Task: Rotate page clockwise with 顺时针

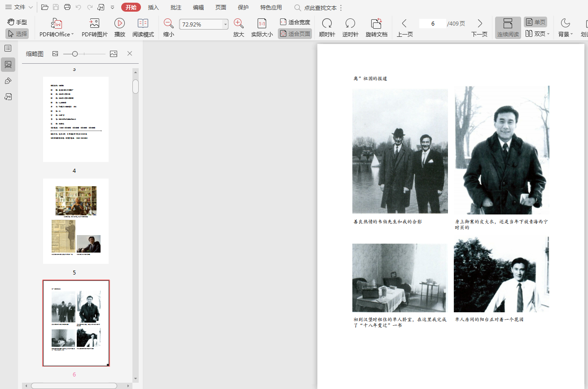Action: click(327, 24)
